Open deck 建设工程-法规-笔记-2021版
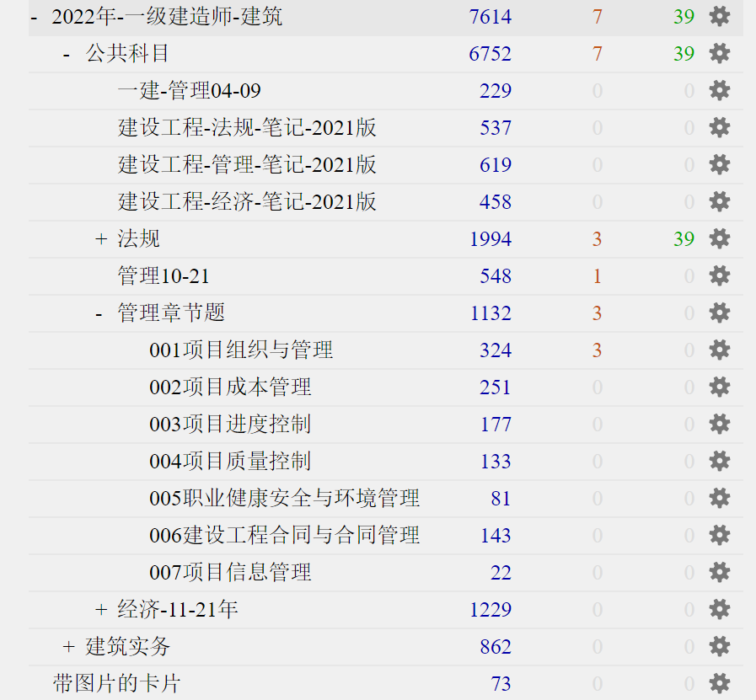The image size is (756, 700). [x=247, y=128]
